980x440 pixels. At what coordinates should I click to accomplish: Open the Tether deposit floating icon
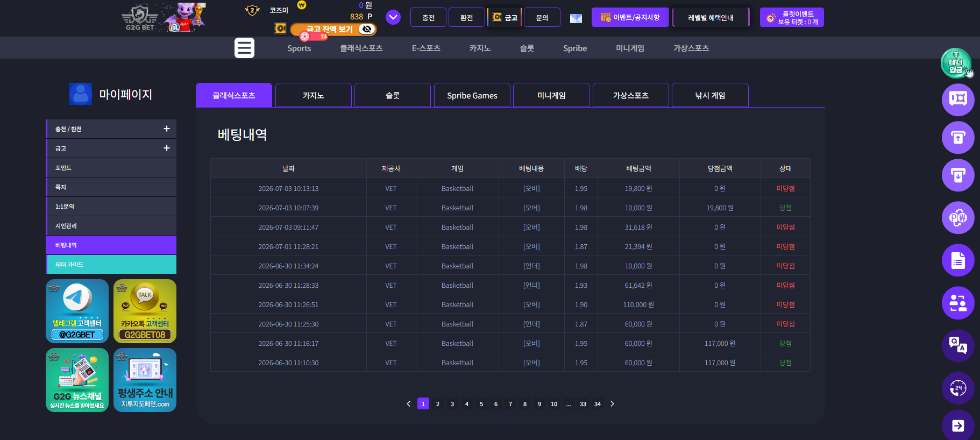[956, 63]
